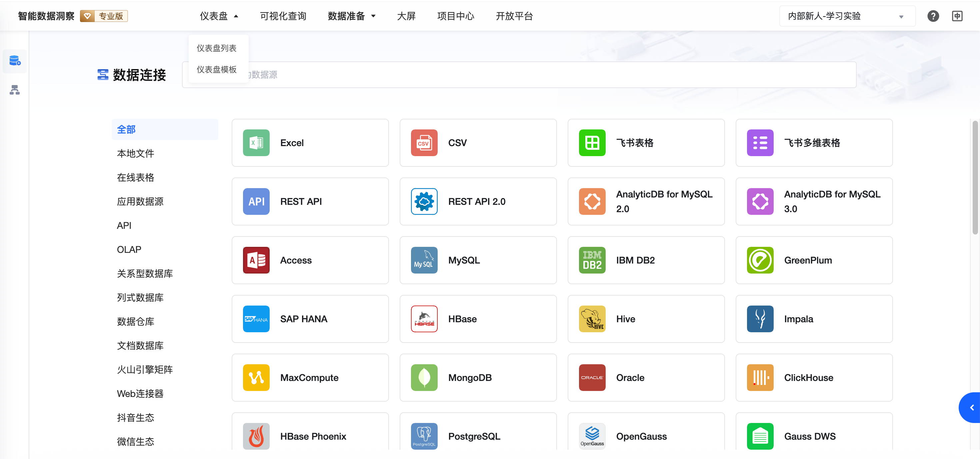Expand the 仪表盘 menu
The image size is (980, 459).
(x=219, y=16)
